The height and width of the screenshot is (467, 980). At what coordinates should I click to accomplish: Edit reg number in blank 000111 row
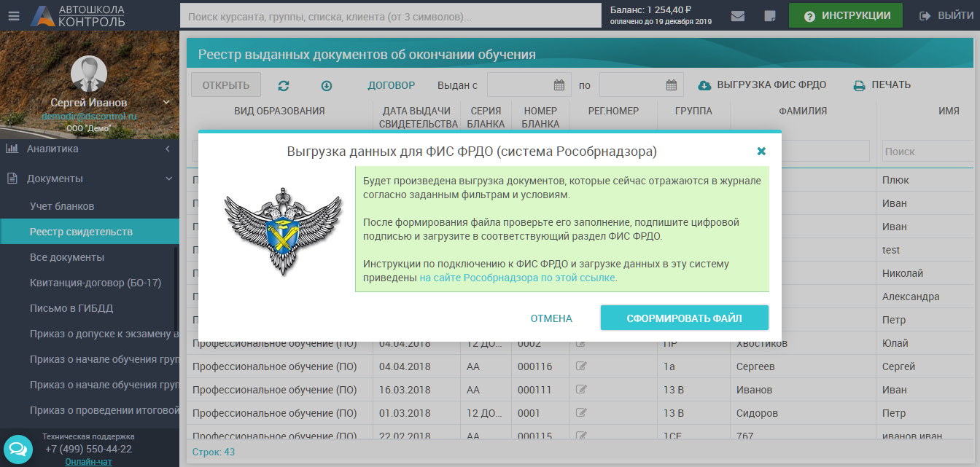(581, 389)
